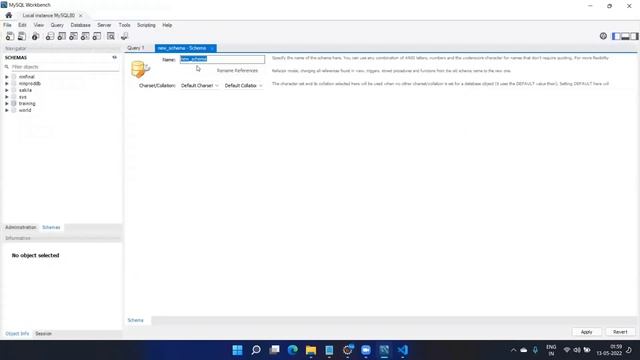Open the Tools menu
This screenshot has height=360, width=640.
coord(124,25)
